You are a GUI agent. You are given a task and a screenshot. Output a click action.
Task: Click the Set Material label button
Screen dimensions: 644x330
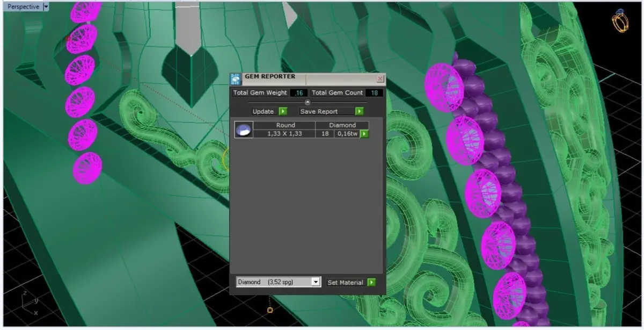point(346,282)
